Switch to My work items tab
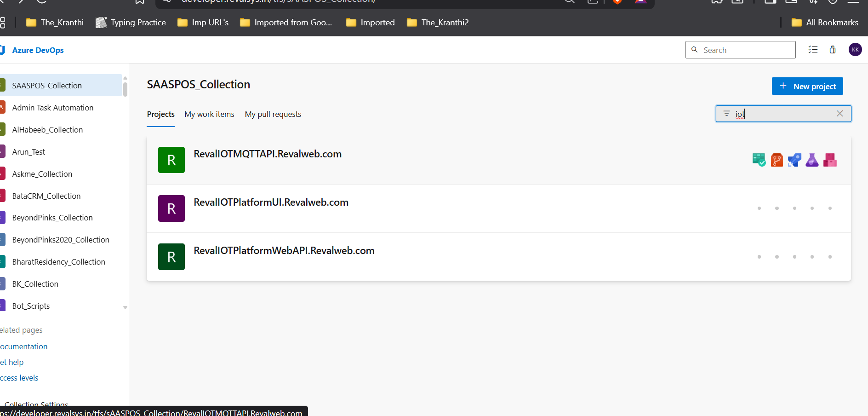The image size is (868, 416). pyautogui.click(x=209, y=114)
